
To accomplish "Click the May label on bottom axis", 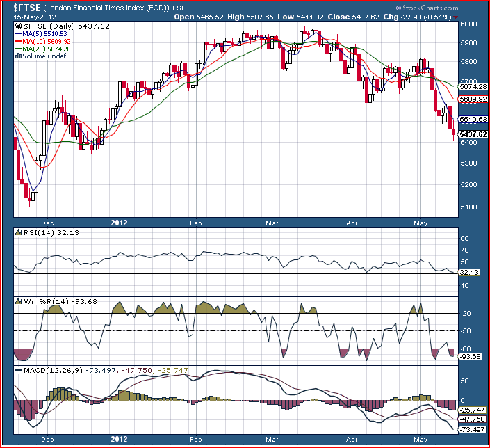I will (x=420, y=440).
